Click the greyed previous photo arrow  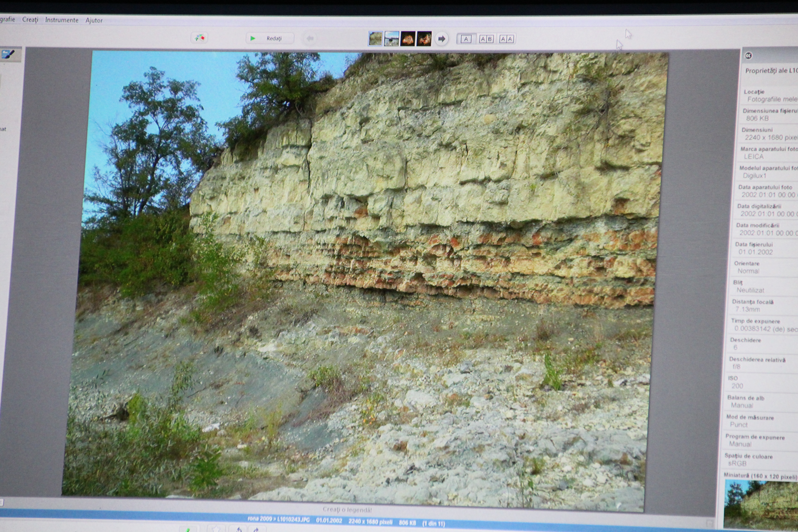[310, 39]
